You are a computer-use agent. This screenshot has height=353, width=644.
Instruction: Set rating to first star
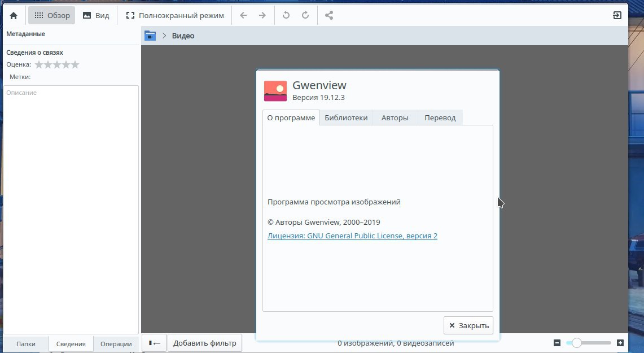pos(39,64)
